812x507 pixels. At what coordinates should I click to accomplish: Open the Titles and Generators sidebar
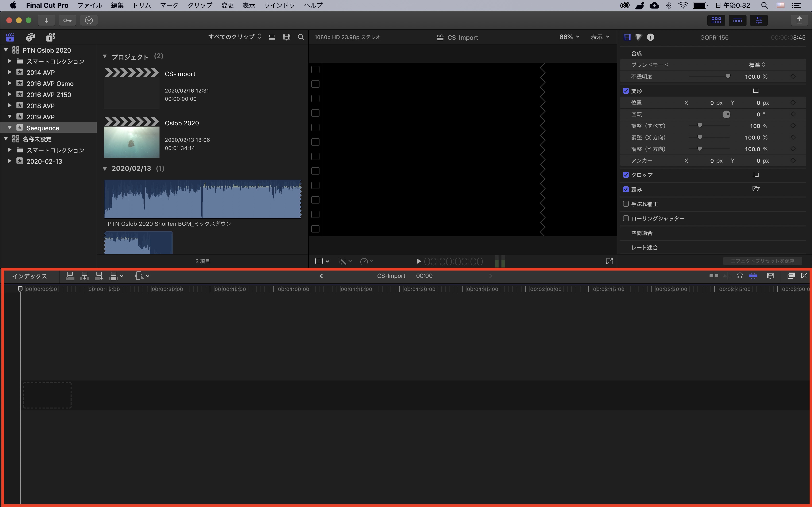click(x=50, y=37)
